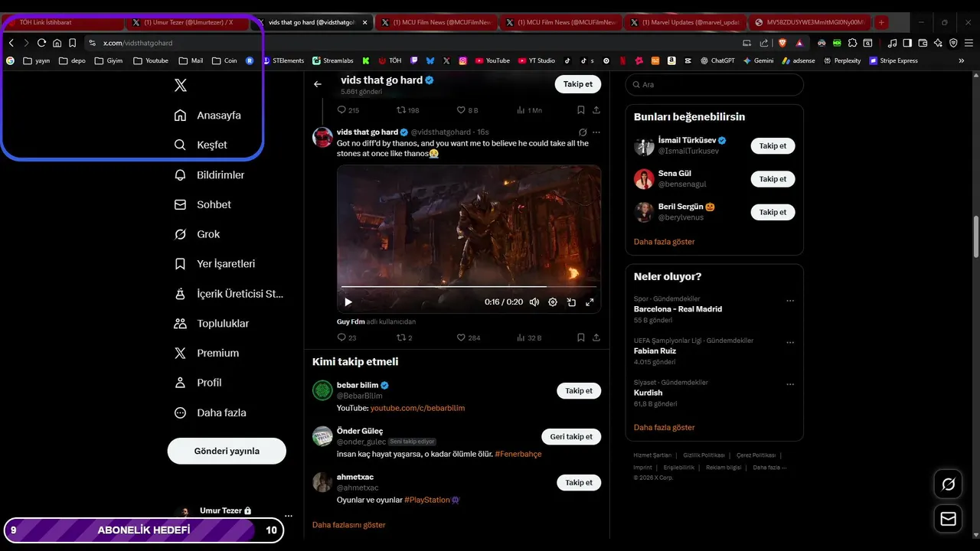Repost the upper post with 198 reposts
Viewport: 980px width, 551px height.
pyautogui.click(x=407, y=110)
